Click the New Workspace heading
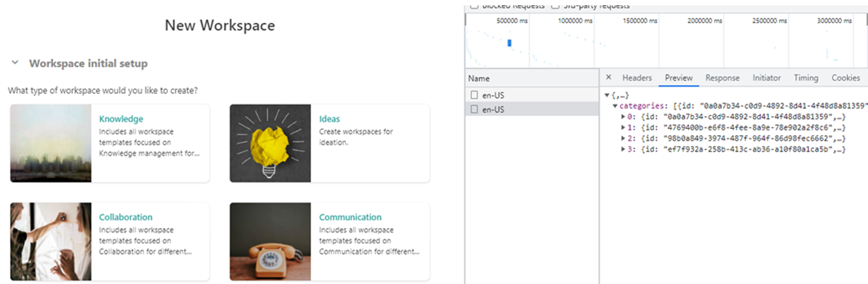Viewport: 868px width, 284px height. pyautogui.click(x=219, y=25)
